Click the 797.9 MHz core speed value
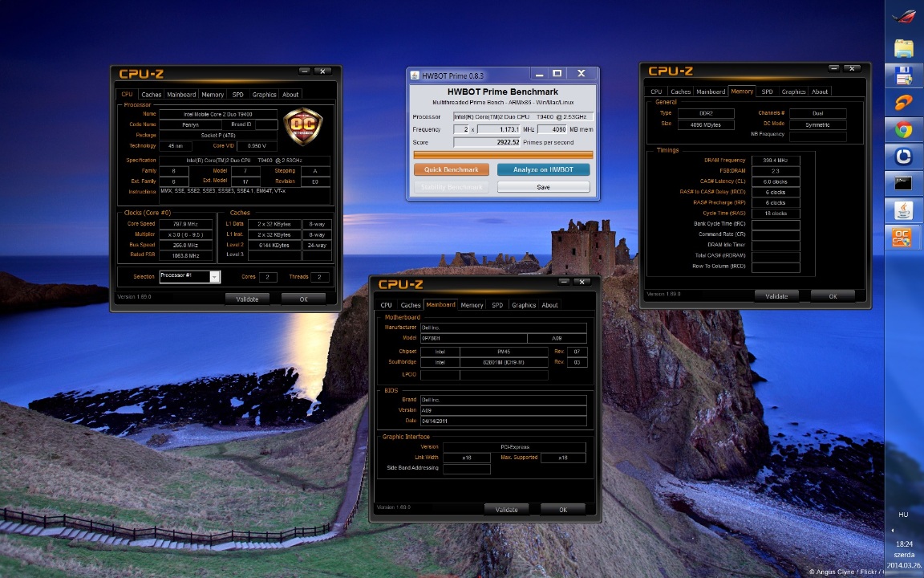924x578 pixels. [x=185, y=224]
